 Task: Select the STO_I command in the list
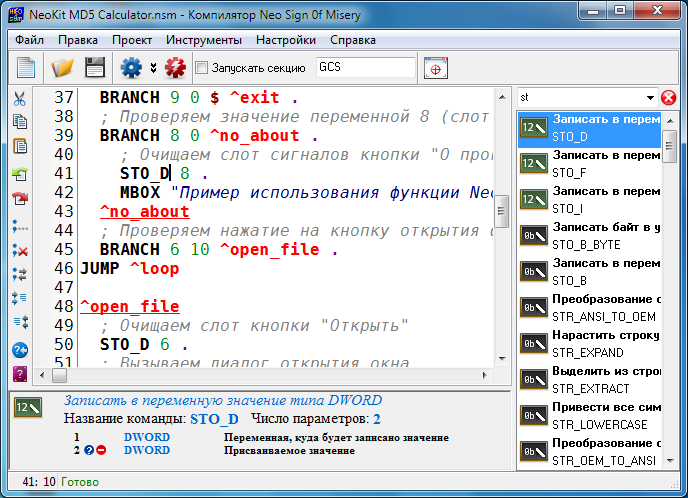click(x=590, y=200)
